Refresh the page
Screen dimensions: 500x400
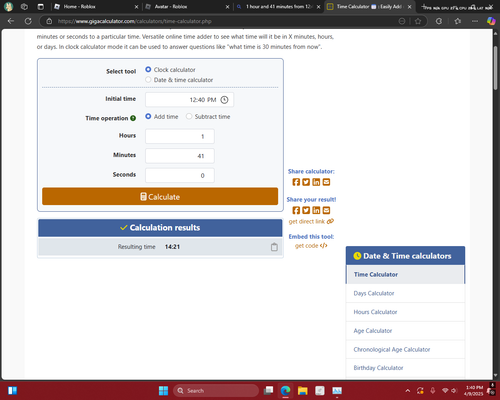(x=28, y=21)
